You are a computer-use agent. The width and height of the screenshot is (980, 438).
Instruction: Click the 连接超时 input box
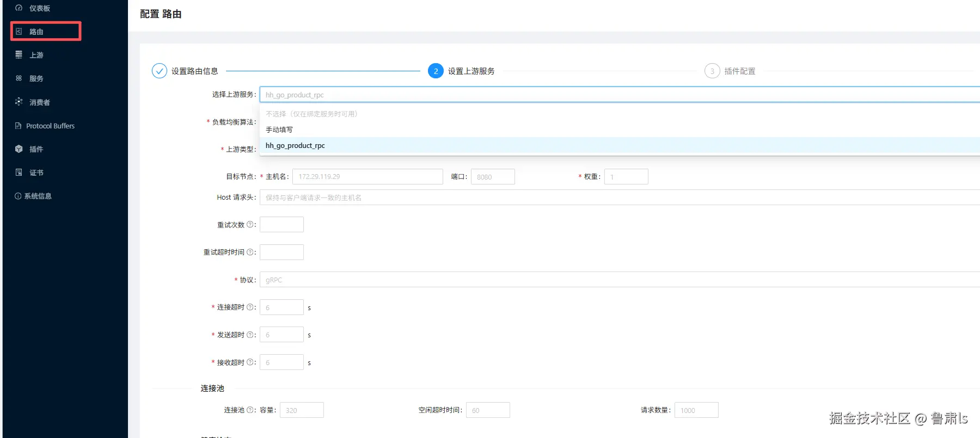click(281, 307)
